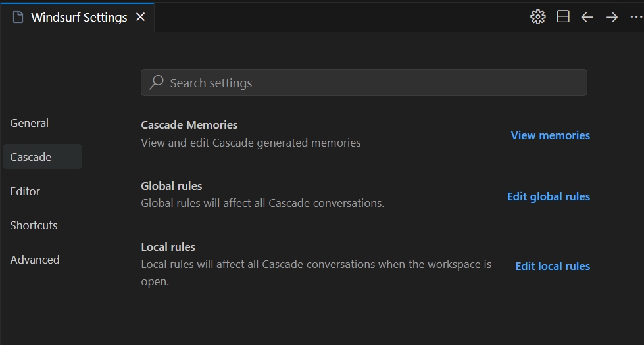The width and height of the screenshot is (644, 345).
Task: Open the Shortcuts settings section
Action: point(34,225)
